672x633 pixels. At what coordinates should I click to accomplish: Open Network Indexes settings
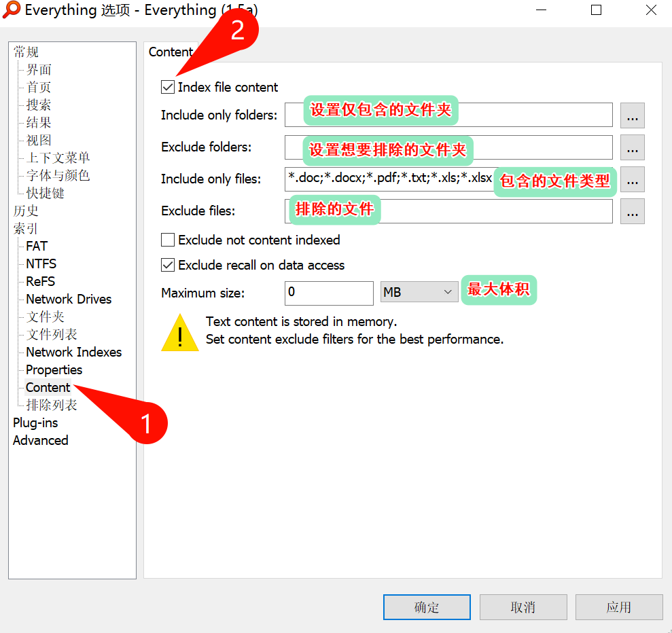73,352
